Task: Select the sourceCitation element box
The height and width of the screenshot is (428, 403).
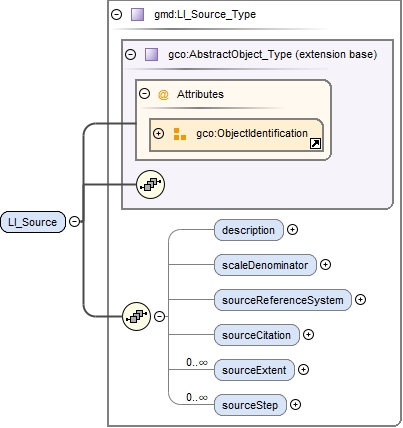Action: [x=257, y=335]
